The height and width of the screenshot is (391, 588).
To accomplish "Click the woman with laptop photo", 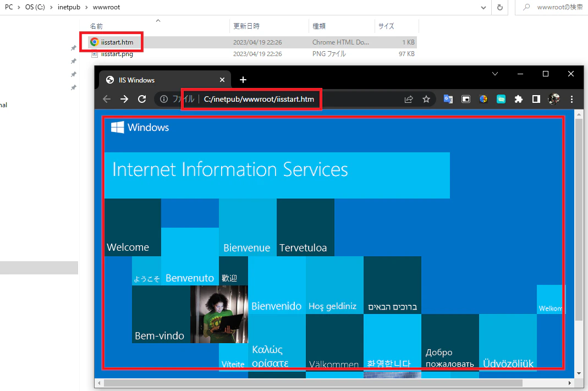I will tap(219, 314).
